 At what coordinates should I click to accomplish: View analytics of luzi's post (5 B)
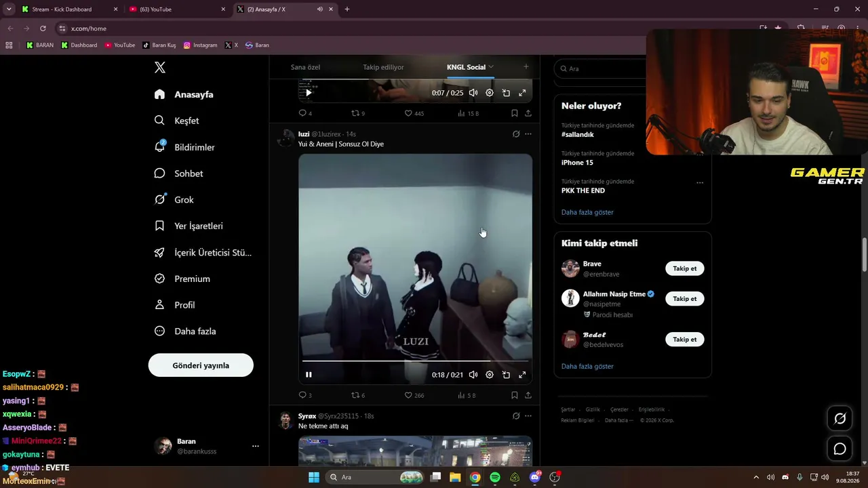(467, 395)
